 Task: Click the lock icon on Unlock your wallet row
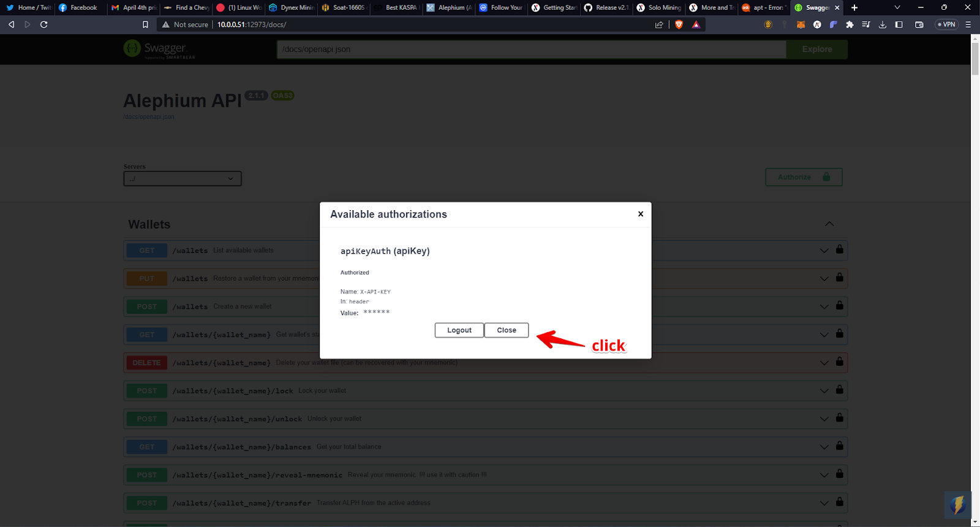click(x=840, y=417)
